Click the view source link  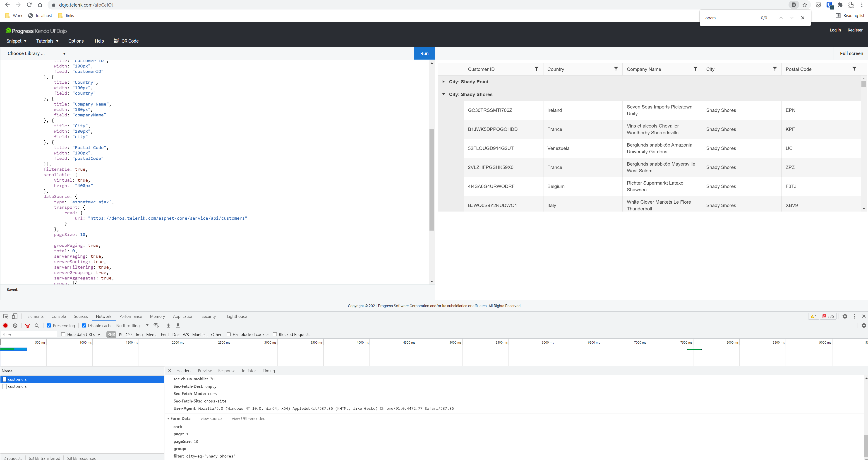point(211,419)
